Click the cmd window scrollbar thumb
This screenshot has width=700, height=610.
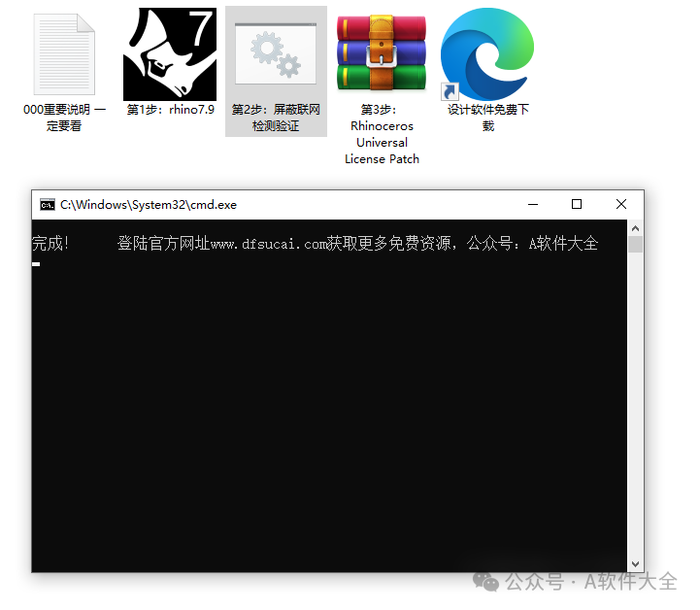click(x=635, y=244)
